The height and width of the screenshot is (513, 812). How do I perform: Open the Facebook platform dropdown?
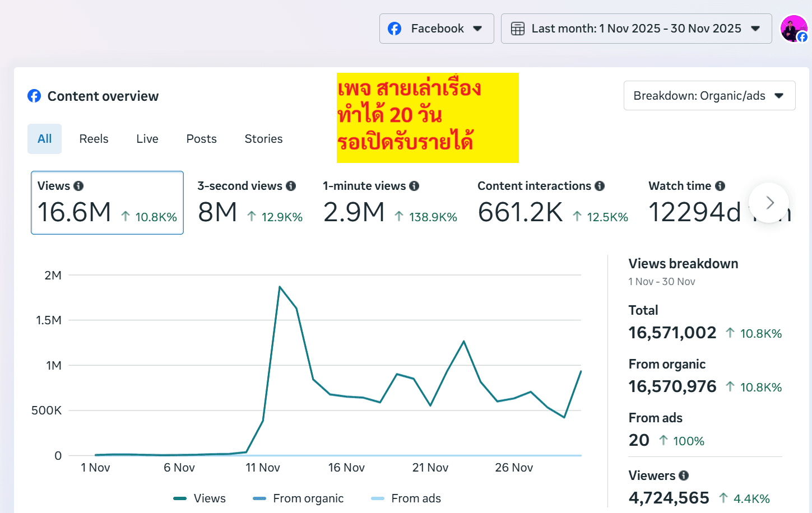(436, 29)
